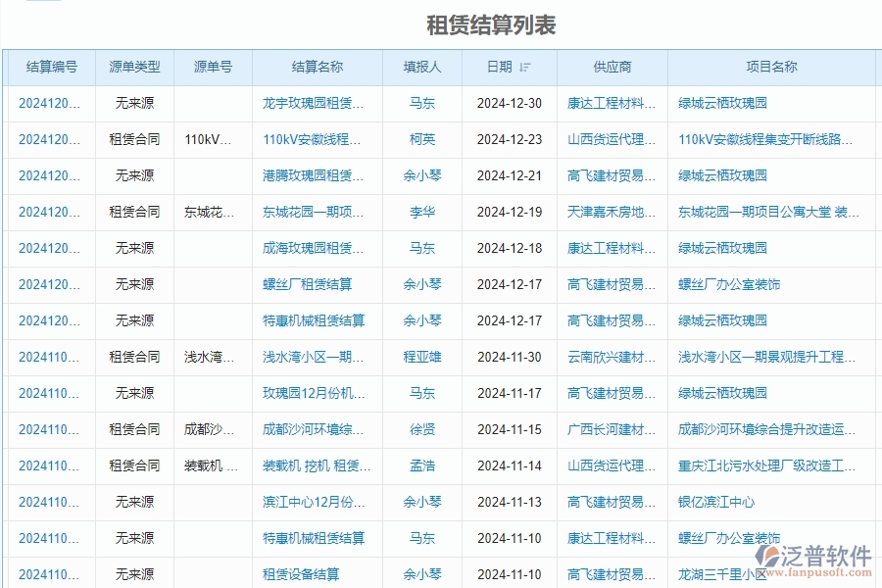Select the 110kV安徽线程 settlement name
The width and height of the screenshot is (882, 588).
pos(316,139)
